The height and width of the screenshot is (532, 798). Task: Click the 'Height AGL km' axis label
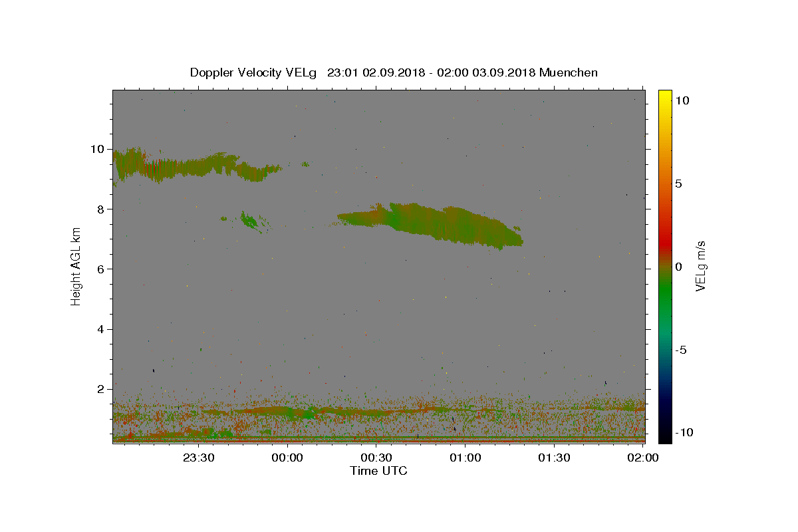76,266
